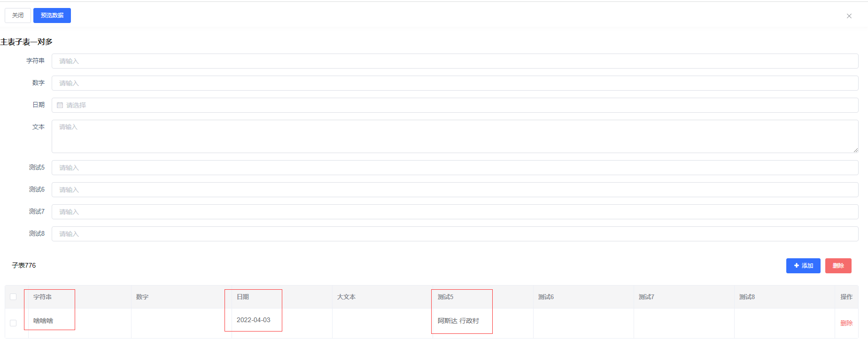This screenshot has height=355, width=868.
Task: Open the 日期 date picker field
Action: [455, 105]
